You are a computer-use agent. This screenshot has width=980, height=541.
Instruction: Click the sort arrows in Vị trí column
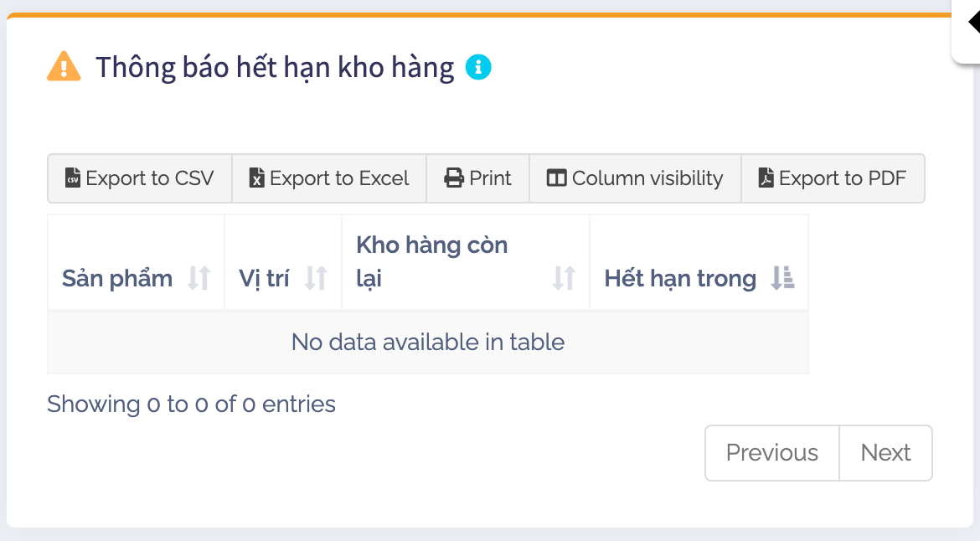pyautogui.click(x=316, y=278)
